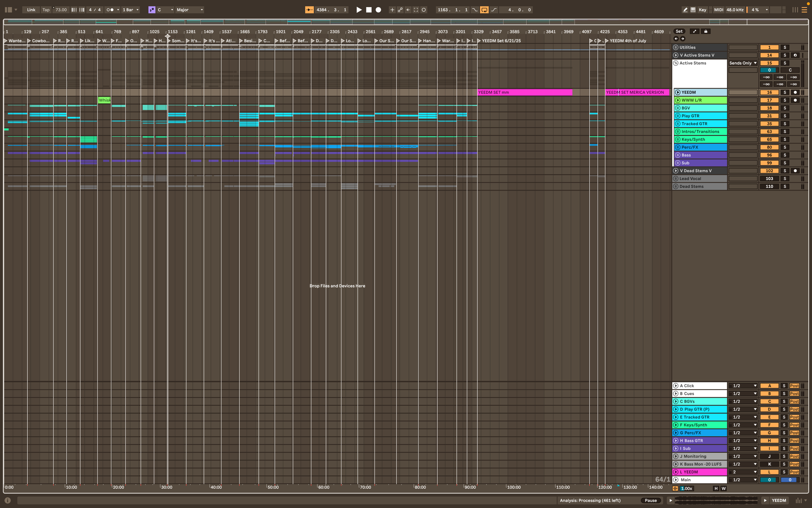Open the 1 Bar quantization dropdown
Viewport: 812px width, 508px height.
[x=131, y=10]
